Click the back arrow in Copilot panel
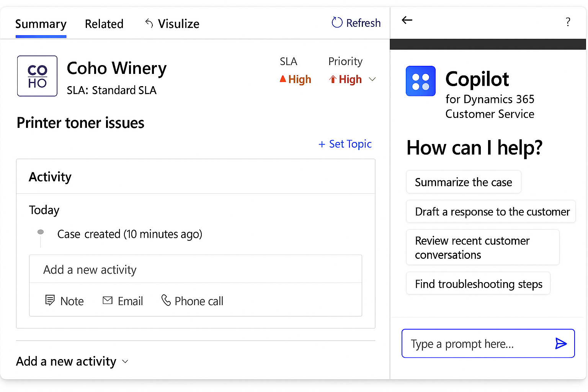The width and height of the screenshot is (588, 392). [x=407, y=20]
